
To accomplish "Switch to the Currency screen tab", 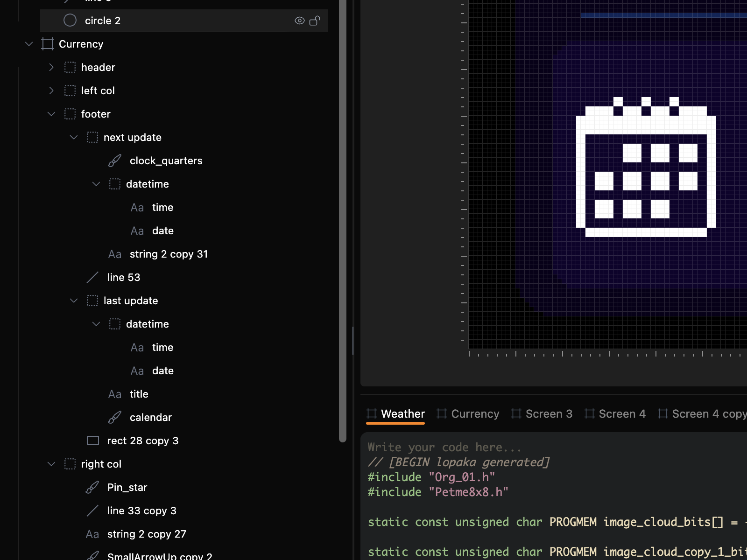I will (468, 414).
